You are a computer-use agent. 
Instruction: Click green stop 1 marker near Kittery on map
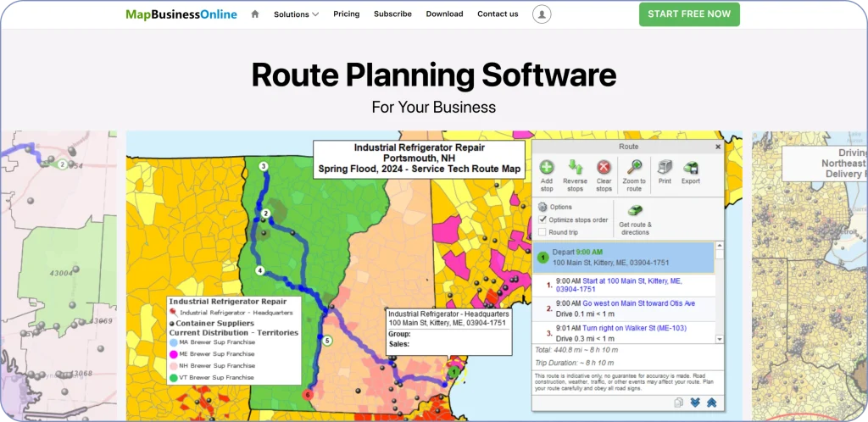(x=454, y=372)
